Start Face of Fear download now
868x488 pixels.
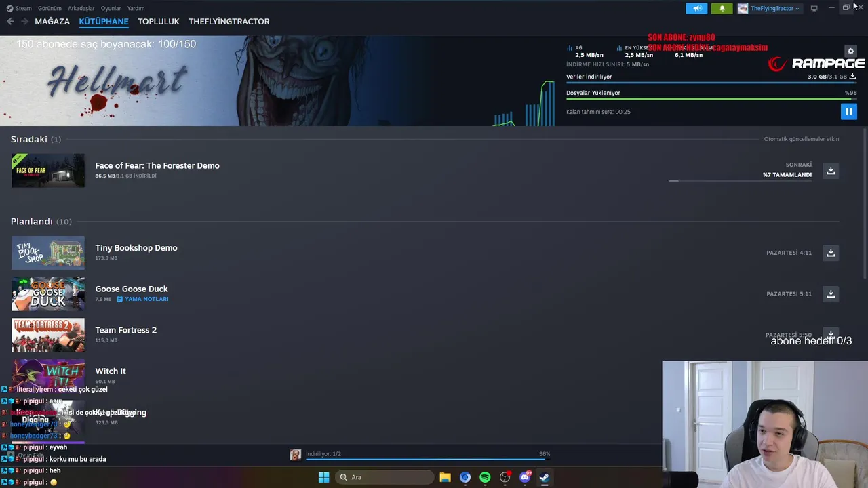pyautogui.click(x=831, y=170)
